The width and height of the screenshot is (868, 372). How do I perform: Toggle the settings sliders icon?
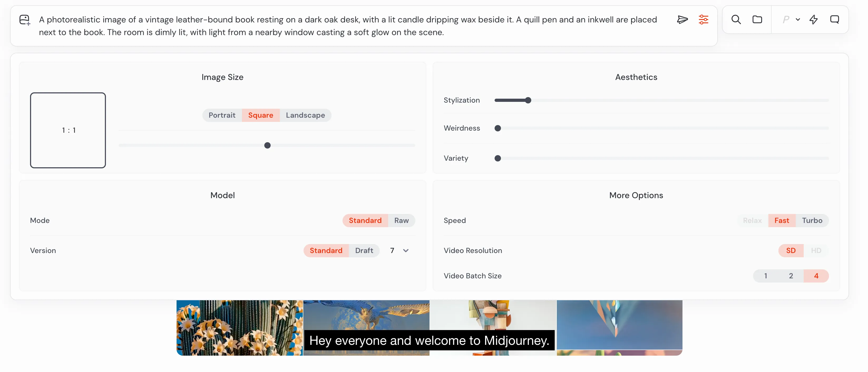(703, 20)
